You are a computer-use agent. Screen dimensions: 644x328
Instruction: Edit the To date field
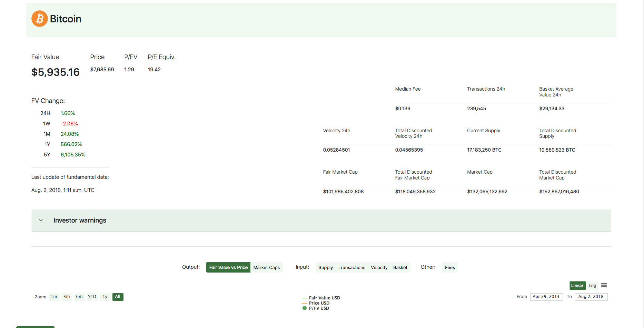591,297
